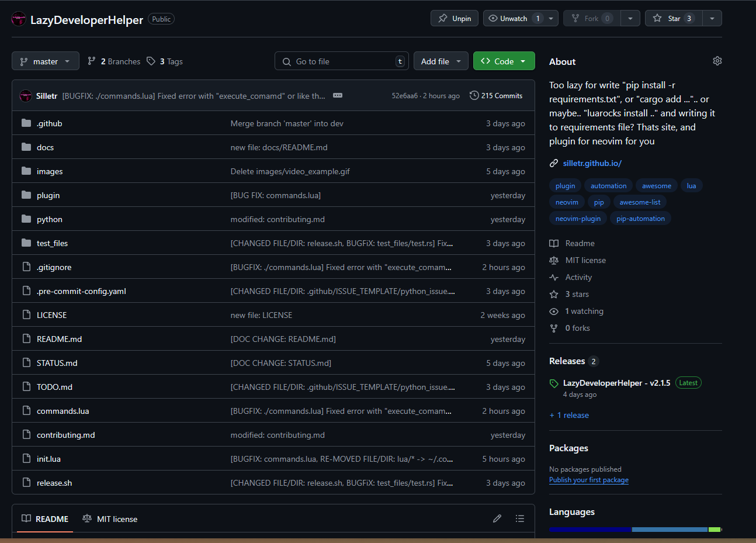This screenshot has width=756, height=543.
Task: Open commit message 'Delete images/video_example.gif'
Action: pyautogui.click(x=290, y=171)
